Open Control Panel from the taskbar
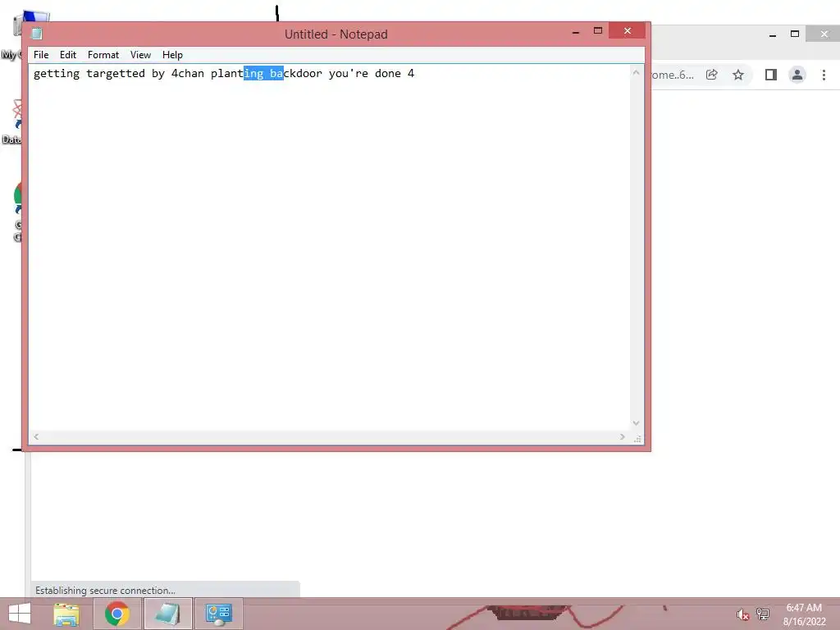840x630 pixels. 218,614
